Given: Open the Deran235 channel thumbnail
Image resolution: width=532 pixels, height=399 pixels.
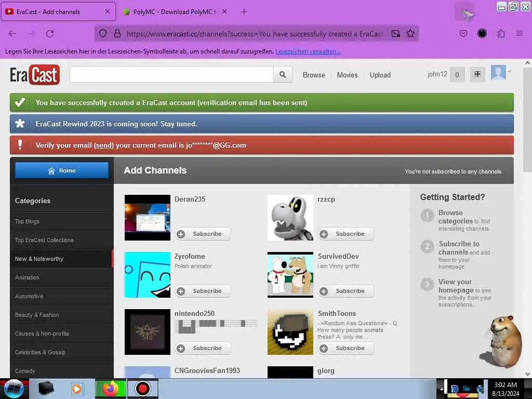Looking at the screenshot, I should click(x=147, y=218).
